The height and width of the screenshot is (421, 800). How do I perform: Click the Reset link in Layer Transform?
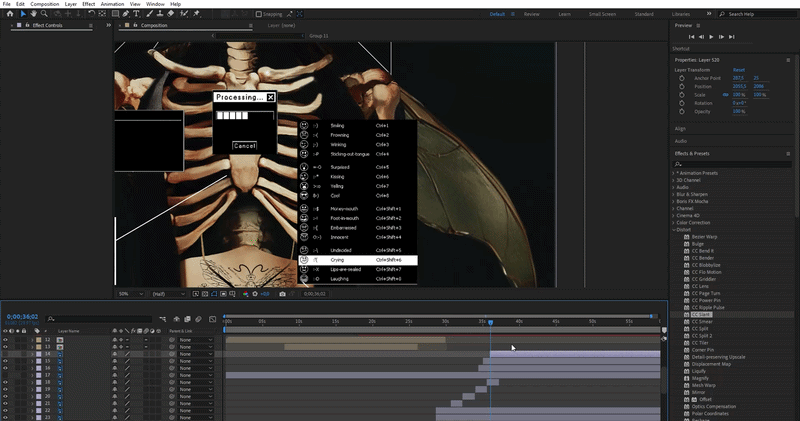click(x=738, y=70)
